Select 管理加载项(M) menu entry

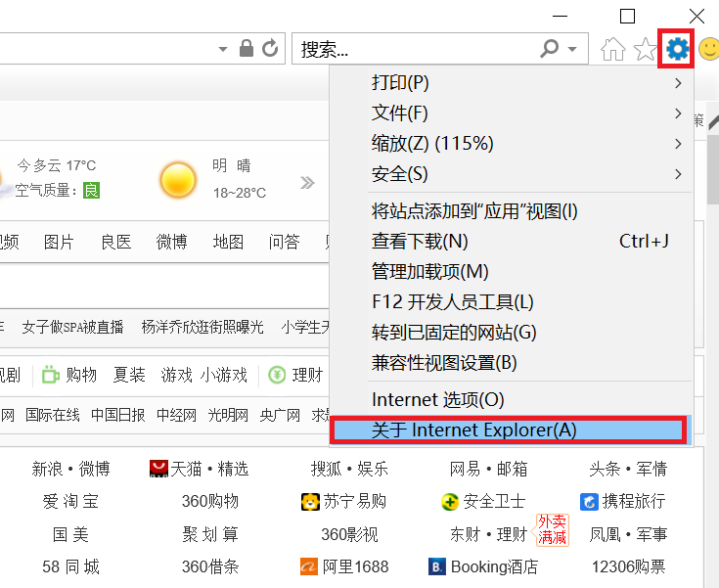430,271
